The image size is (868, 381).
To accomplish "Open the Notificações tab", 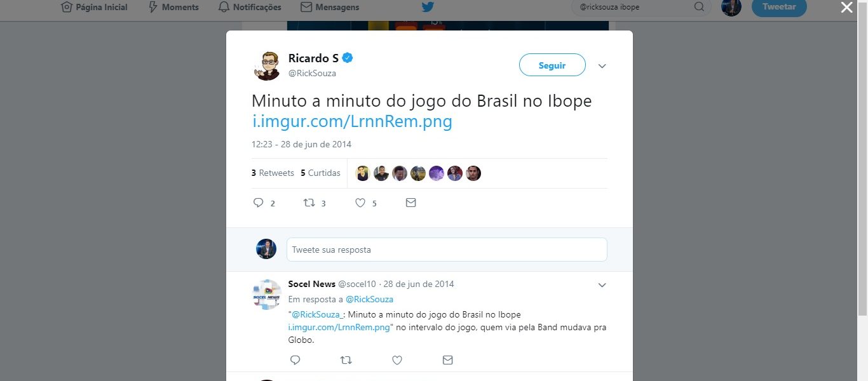I will [x=249, y=7].
